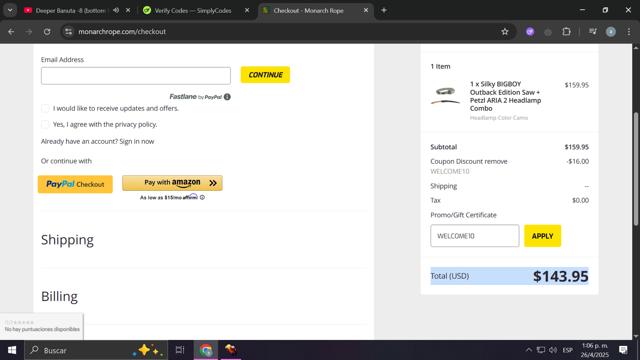The width and height of the screenshot is (640, 360).
Task: Mute the Deeper Banuta tab audio
Action: [116, 10]
